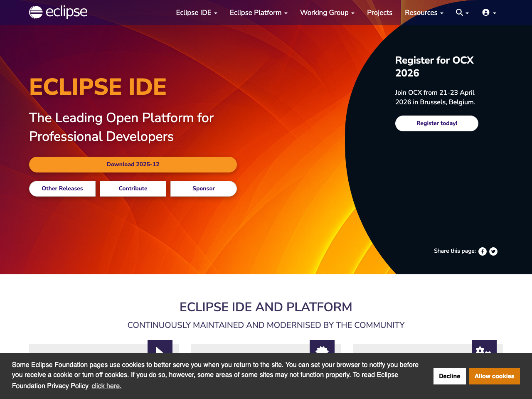Click the Eclipse logo in the navbar
Viewport: 532px width, 399px height.
point(58,12)
